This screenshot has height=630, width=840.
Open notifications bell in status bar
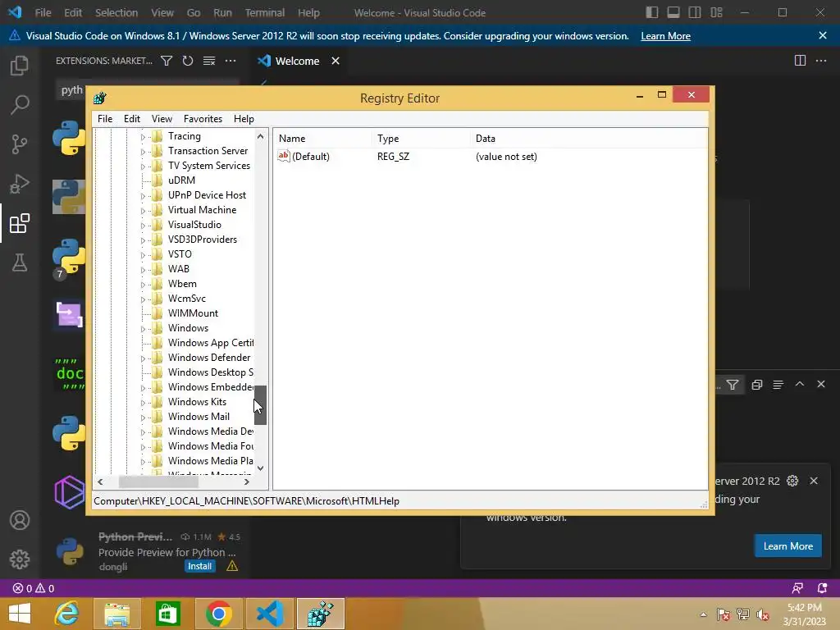(822, 588)
